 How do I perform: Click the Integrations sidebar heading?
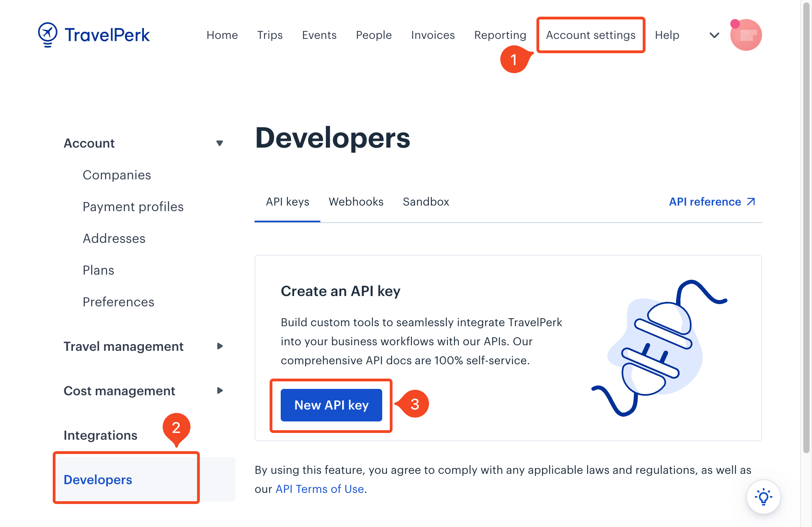point(100,435)
